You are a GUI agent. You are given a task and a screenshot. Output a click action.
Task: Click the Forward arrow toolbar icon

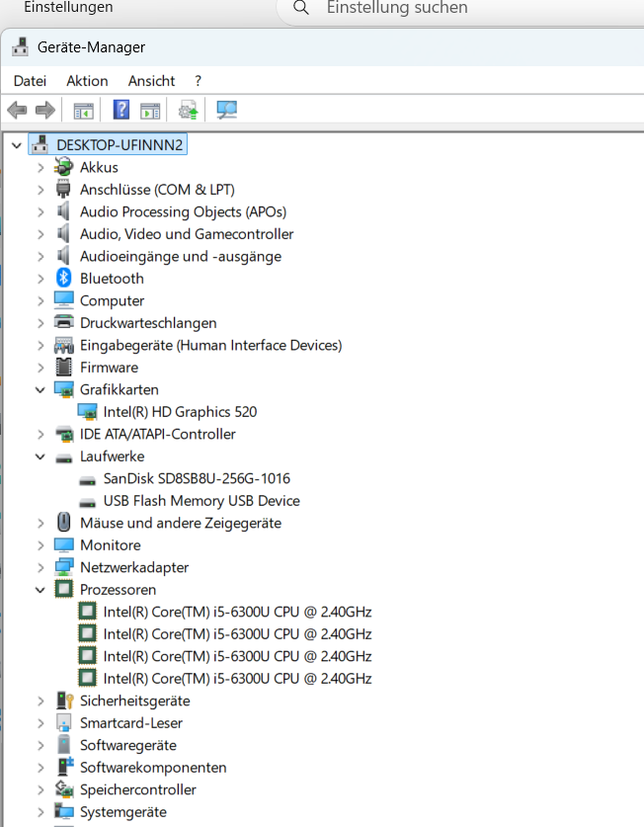45,111
